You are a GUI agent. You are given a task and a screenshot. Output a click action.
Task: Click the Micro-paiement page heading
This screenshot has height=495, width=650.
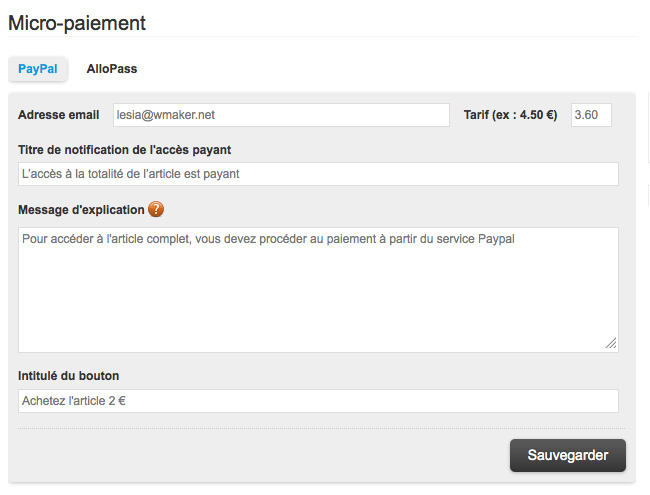[77, 22]
